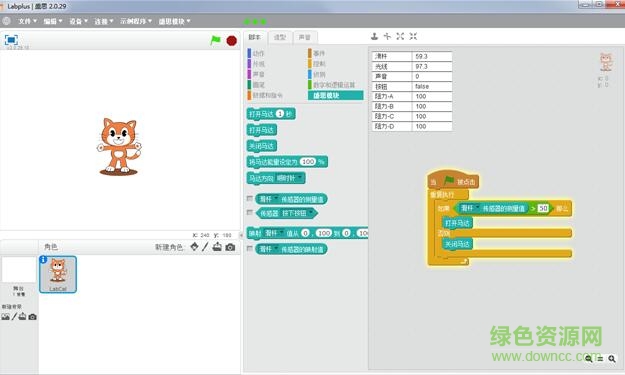Open the 设备 (Device) menu
The width and height of the screenshot is (625, 375).
[x=78, y=21]
